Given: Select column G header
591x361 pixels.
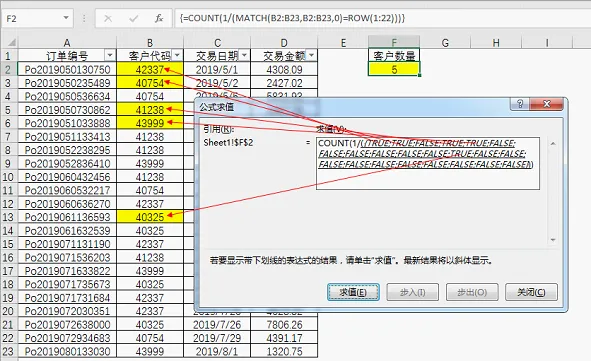Looking at the screenshot, I should pyautogui.click(x=445, y=43).
